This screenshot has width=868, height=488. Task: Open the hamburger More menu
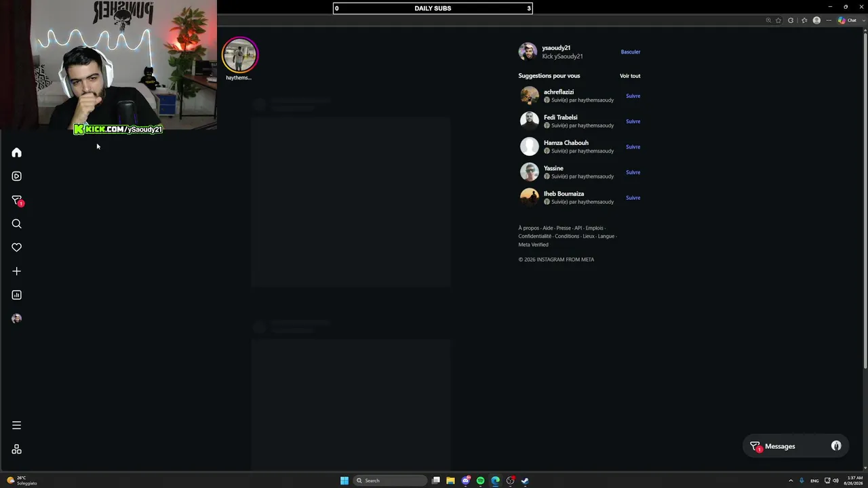(x=16, y=426)
